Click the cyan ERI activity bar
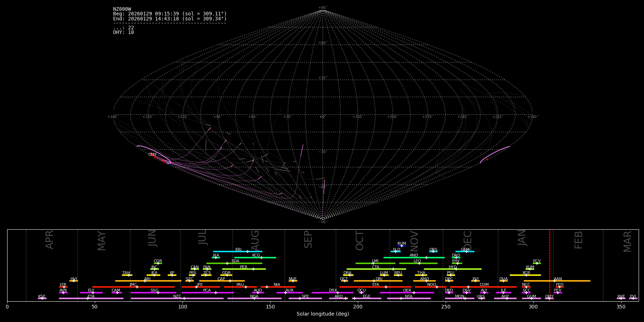 coord(238,252)
